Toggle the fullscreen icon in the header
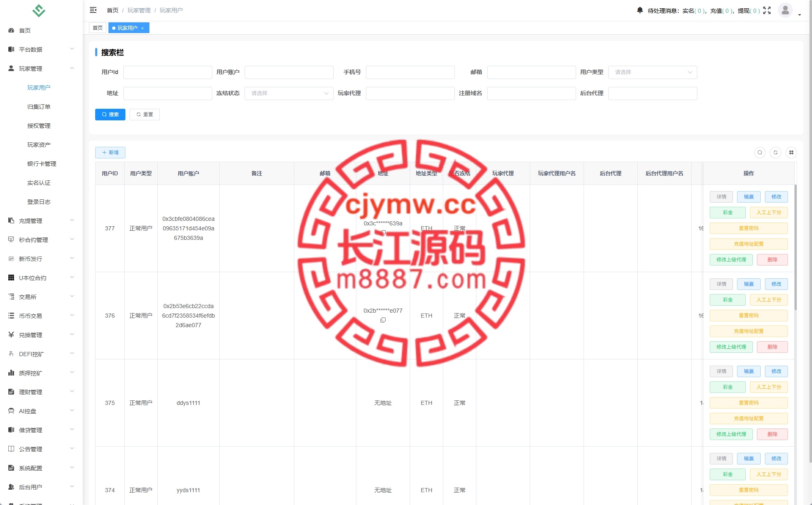 pos(767,10)
